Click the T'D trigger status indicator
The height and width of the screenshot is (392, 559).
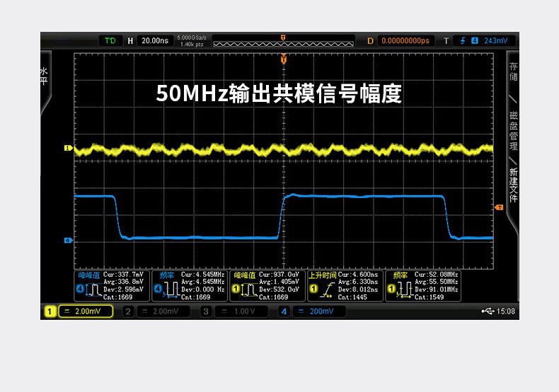click(x=110, y=41)
